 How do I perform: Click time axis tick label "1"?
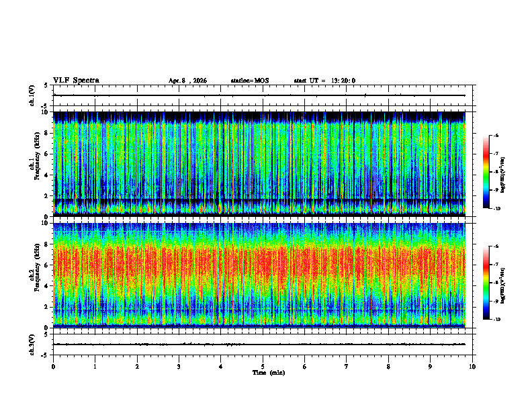[x=95, y=367]
